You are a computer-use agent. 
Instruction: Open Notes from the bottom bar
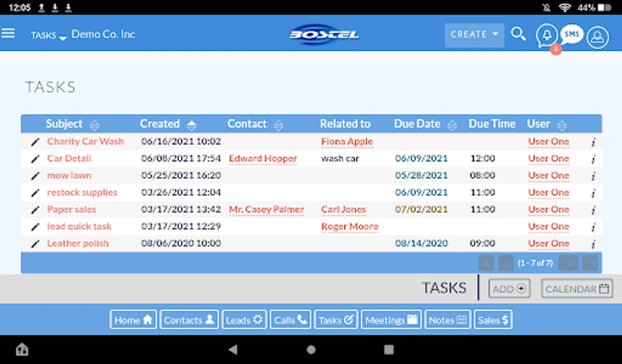(x=447, y=319)
